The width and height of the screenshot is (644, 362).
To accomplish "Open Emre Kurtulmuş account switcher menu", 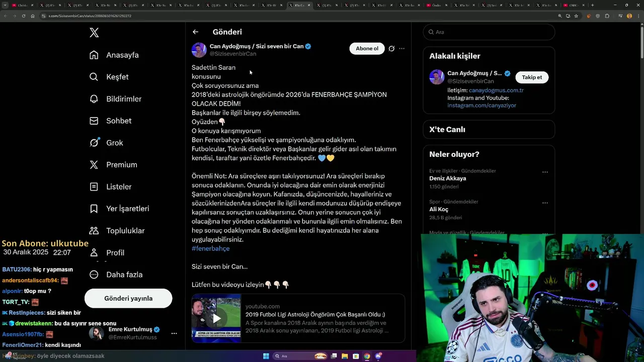I will point(174,333).
